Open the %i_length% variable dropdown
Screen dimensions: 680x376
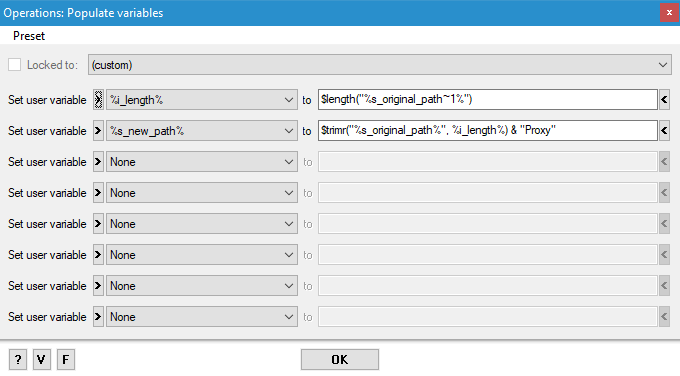202,100
